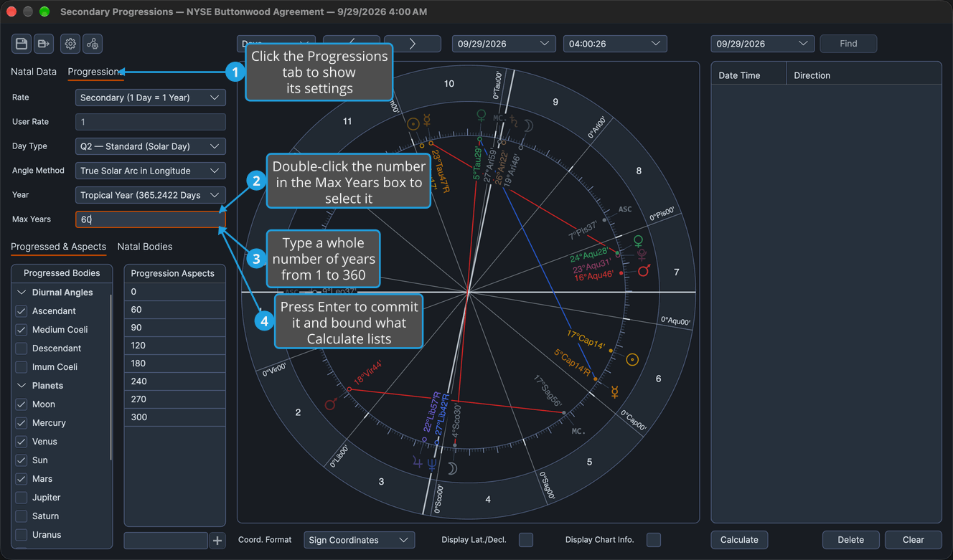This screenshot has width=953, height=560.
Task: Uncheck the Venus checkbox
Action: coord(22,442)
